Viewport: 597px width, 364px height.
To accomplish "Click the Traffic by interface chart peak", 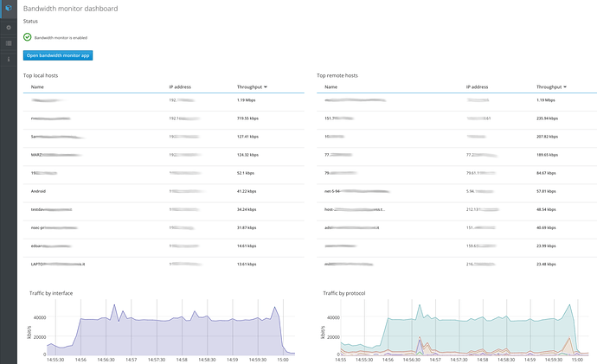I will coord(114,305).
